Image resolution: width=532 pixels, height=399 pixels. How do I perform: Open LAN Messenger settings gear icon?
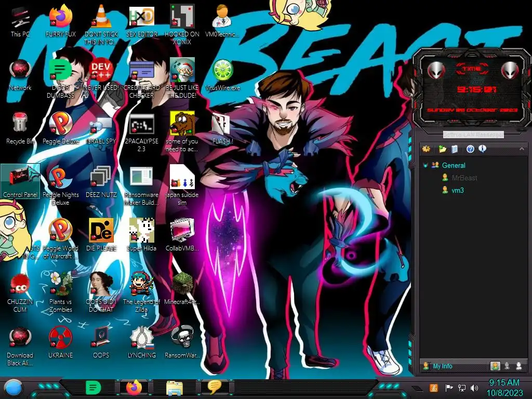[x=426, y=149]
